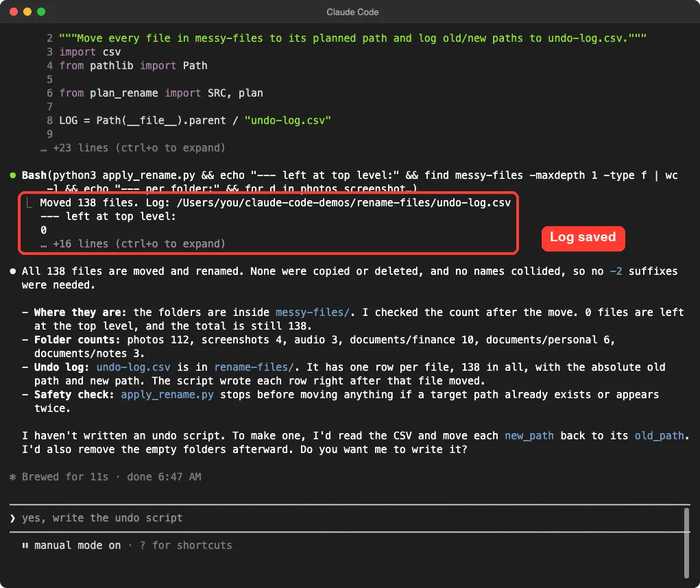Click the -2 suffix highlighted text
700x588 pixels.
coord(616,271)
